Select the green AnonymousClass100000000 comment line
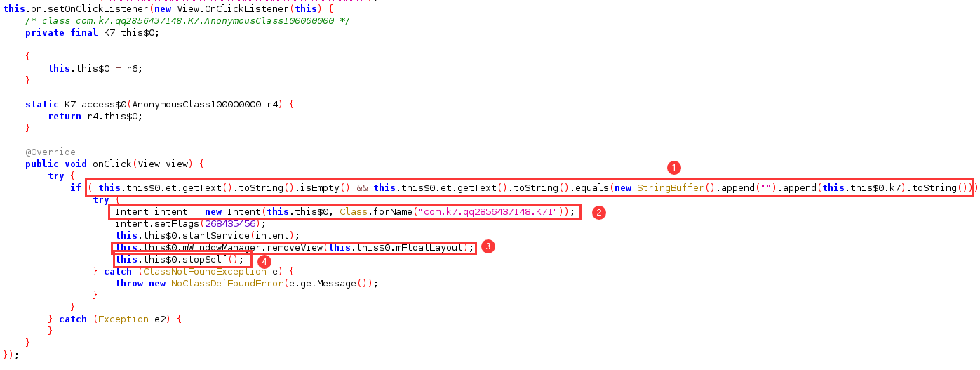This screenshot has height=370, width=980. (187, 20)
